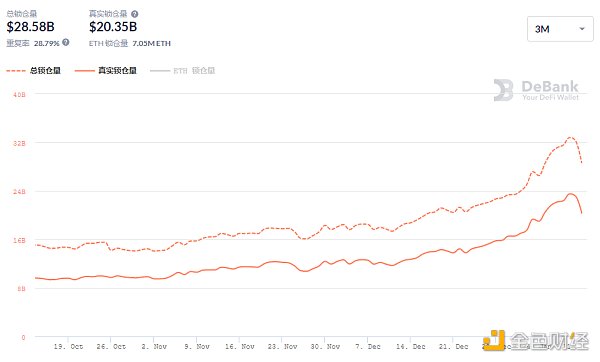Click help icon next to 真实锁仓量

[135, 14]
